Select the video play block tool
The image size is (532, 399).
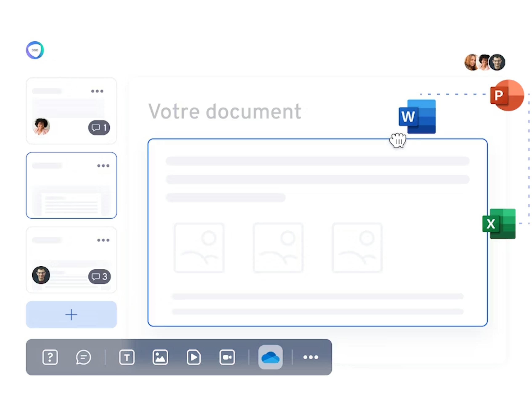click(194, 357)
